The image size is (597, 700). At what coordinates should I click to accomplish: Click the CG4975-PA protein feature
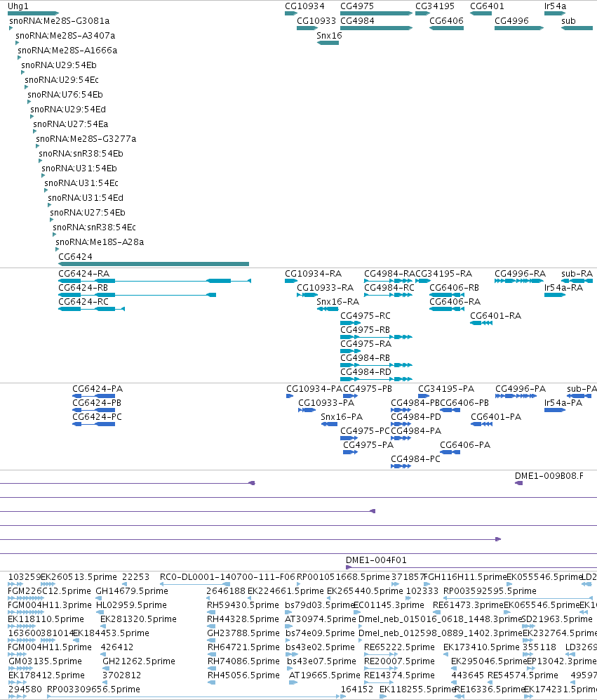click(x=350, y=451)
